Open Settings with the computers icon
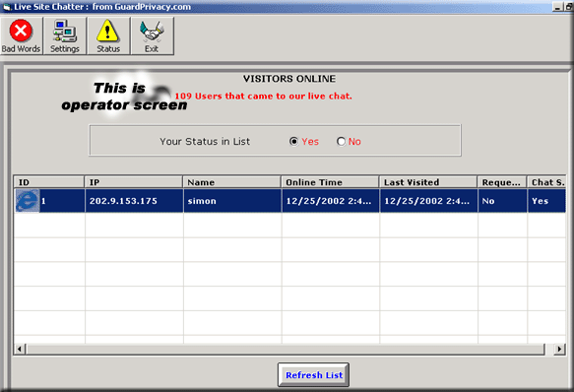574x392 pixels. click(x=64, y=32)
